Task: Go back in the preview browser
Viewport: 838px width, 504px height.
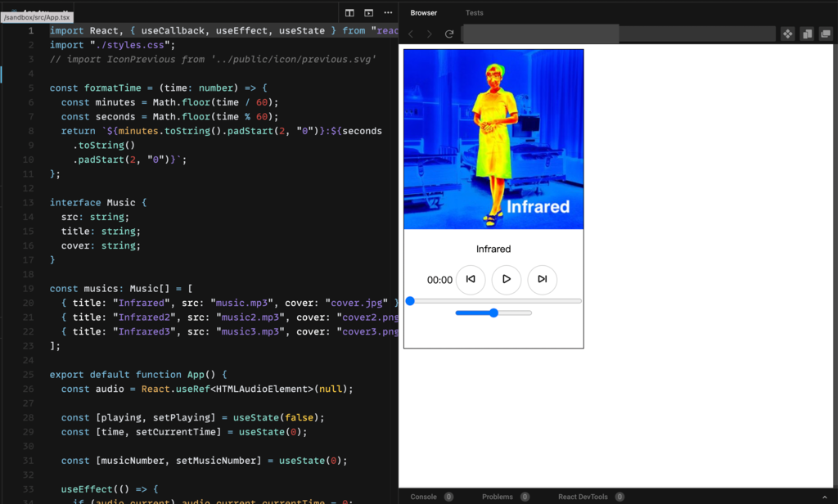Action: (x=411, y=34)
